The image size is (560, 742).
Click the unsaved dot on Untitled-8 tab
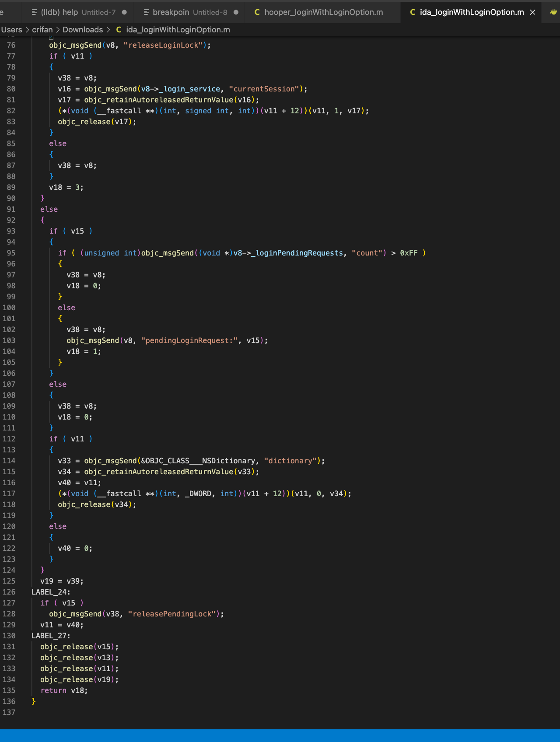(236, 12)
